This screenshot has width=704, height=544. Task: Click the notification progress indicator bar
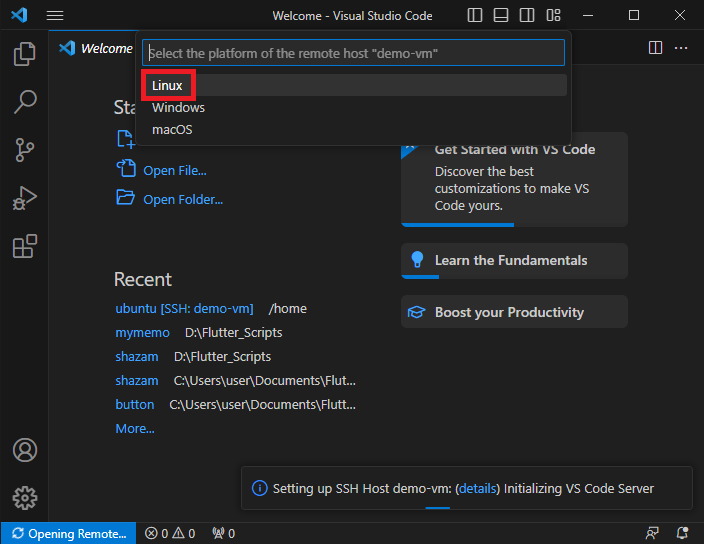(x=438, y=508)
